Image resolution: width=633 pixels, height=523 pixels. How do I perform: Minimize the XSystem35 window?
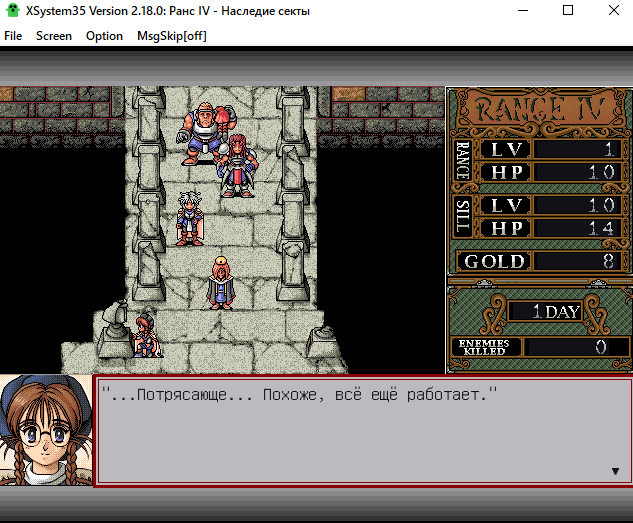[523, 10]
